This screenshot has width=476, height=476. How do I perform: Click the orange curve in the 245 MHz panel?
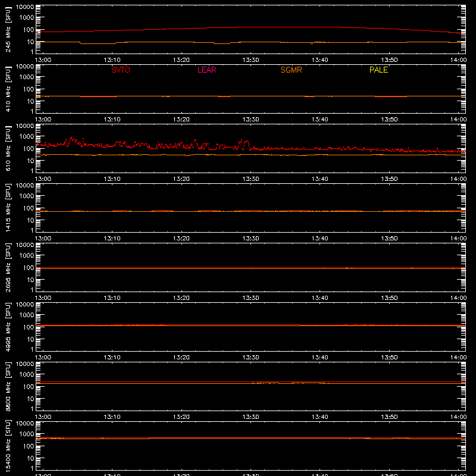(x=250, y=42)
